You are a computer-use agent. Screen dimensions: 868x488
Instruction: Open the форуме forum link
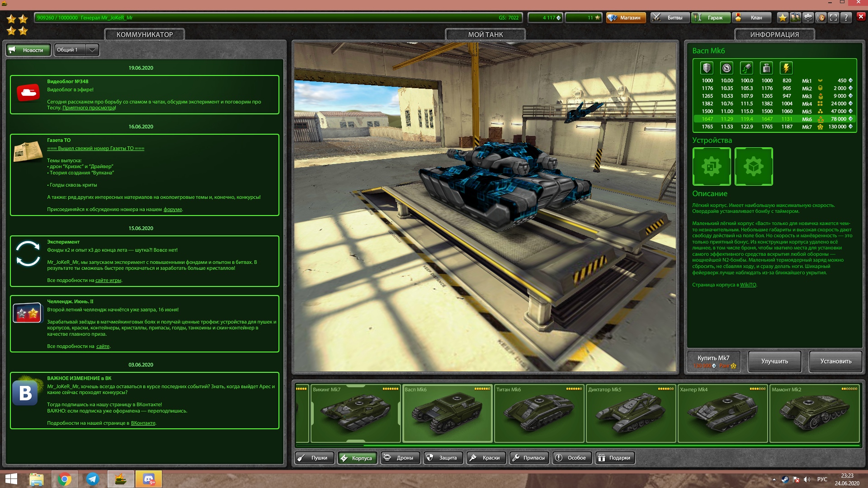pyautogui.click(x=173, y=209)
